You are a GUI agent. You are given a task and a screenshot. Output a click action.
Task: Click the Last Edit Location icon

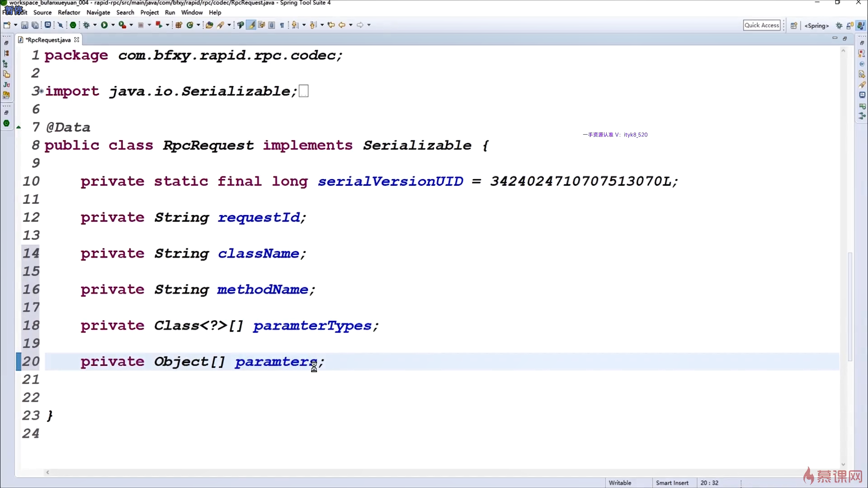(x=331, y=25)
